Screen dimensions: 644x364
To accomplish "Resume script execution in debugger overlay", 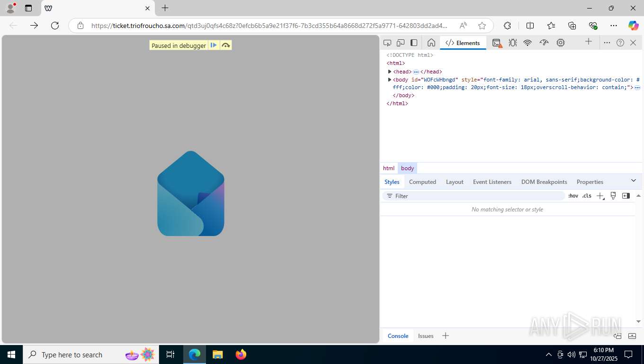I will (214, 45).
